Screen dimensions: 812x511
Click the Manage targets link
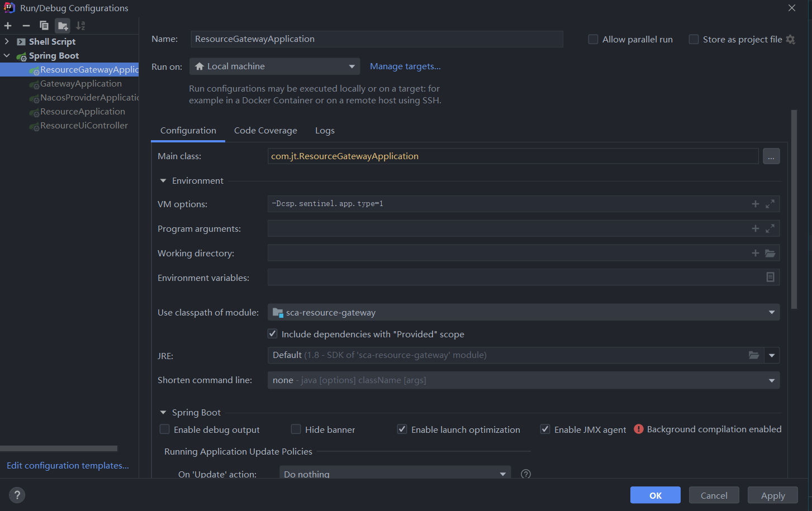405,66
